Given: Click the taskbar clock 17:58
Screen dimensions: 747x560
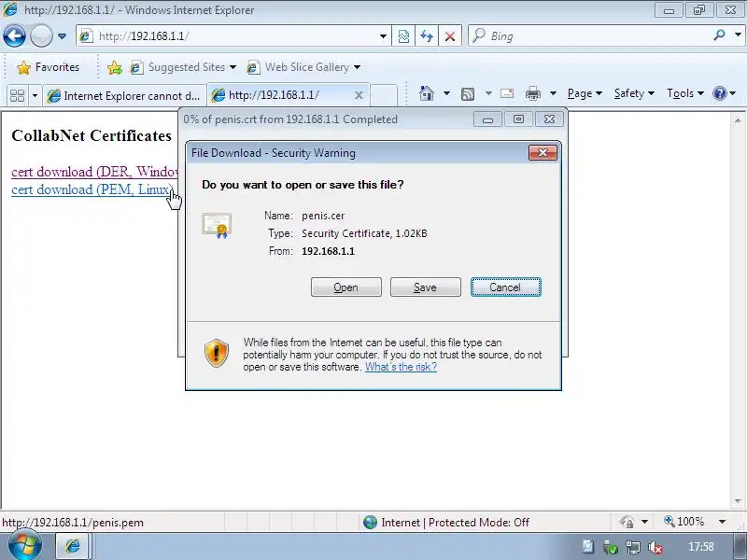Looking at the screenshot, I should [701, 547].
